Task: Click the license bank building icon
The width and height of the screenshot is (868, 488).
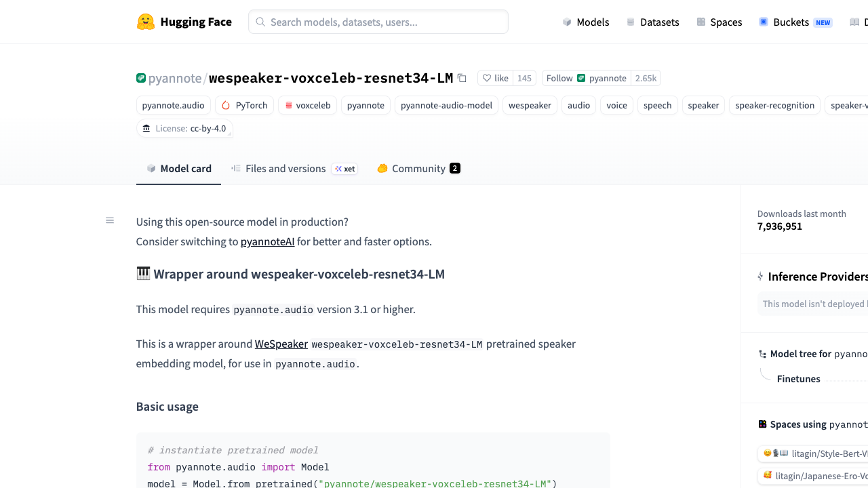Action: [x=146, y=128]
